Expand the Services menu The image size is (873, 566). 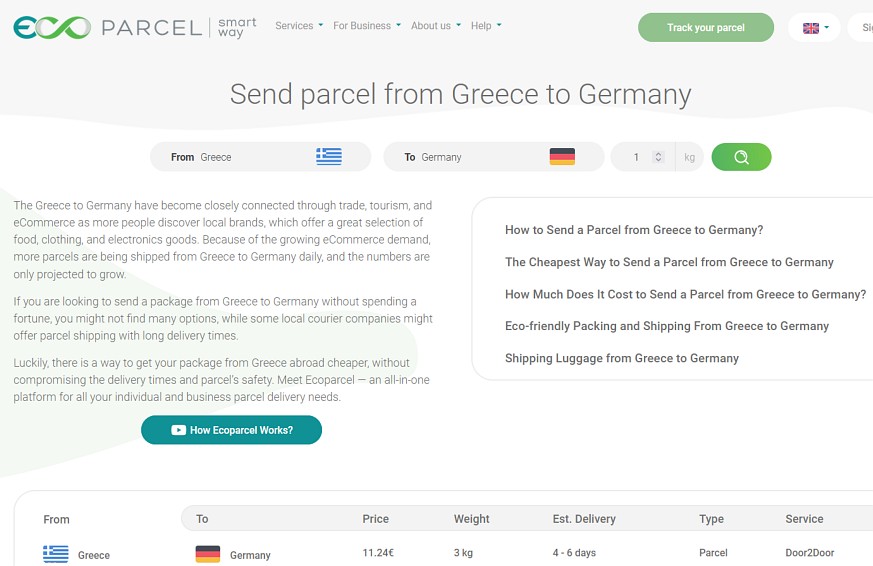click(299, 26)
